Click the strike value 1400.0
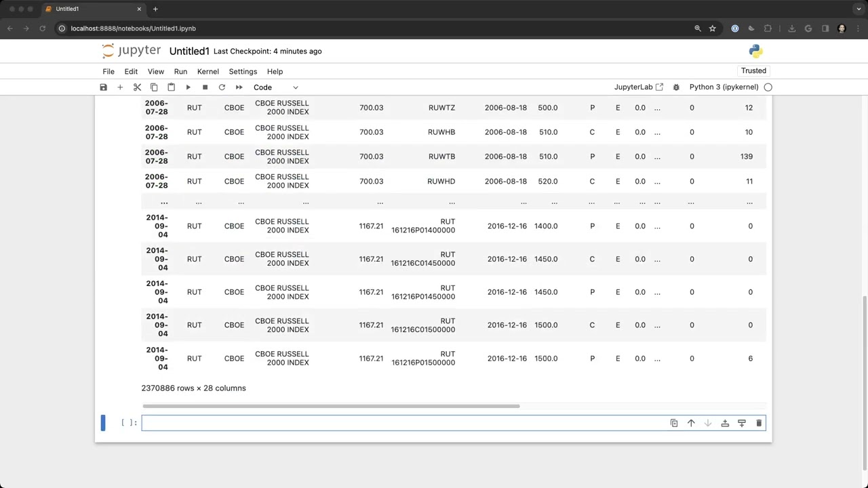This screenshot has height=488, width=868. pyautogui.click(x=546, y=226)
